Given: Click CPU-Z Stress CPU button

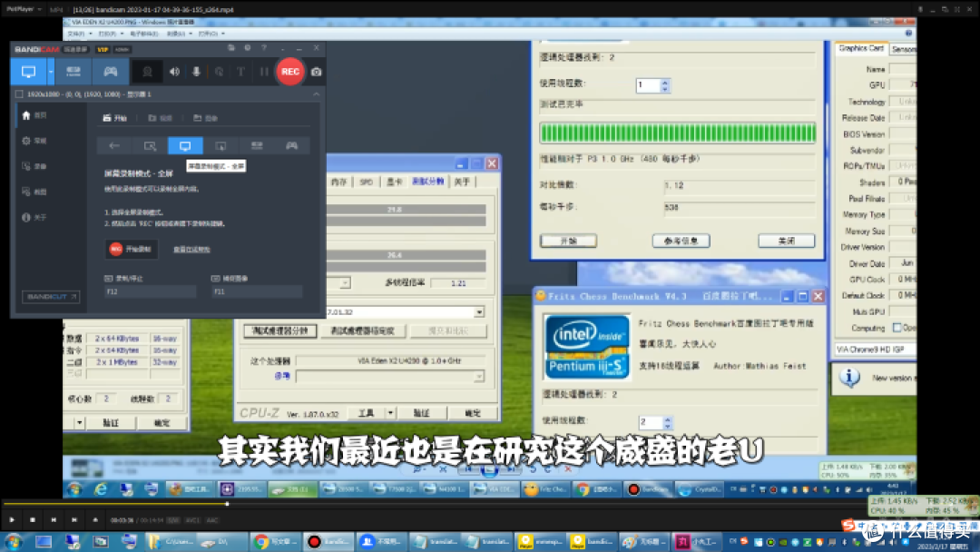Looking at the screenshot, I should coord(362,330).
